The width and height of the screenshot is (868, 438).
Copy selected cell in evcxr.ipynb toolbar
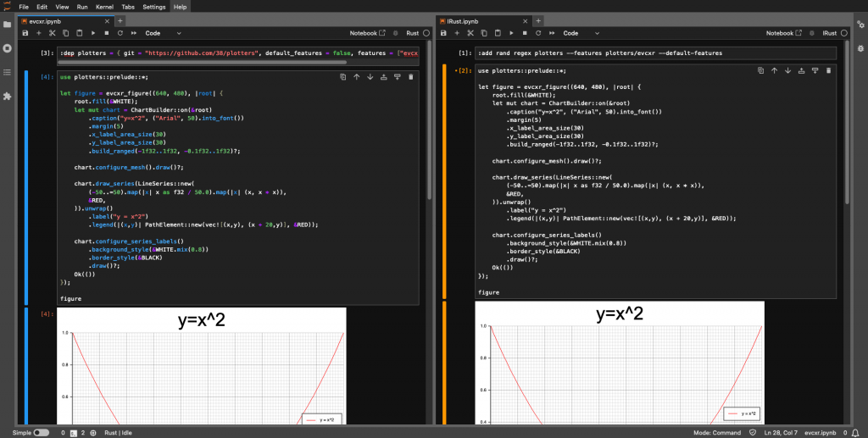(x=65, y=33)
